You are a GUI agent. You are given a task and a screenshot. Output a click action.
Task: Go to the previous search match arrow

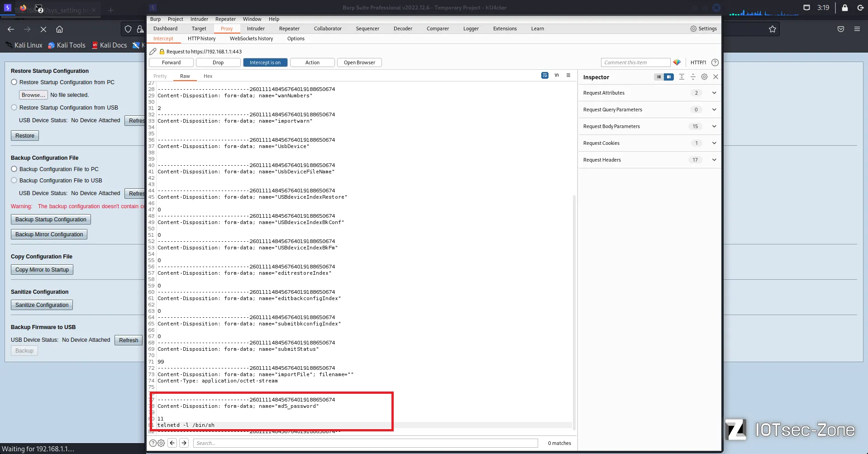pos(172,443)
